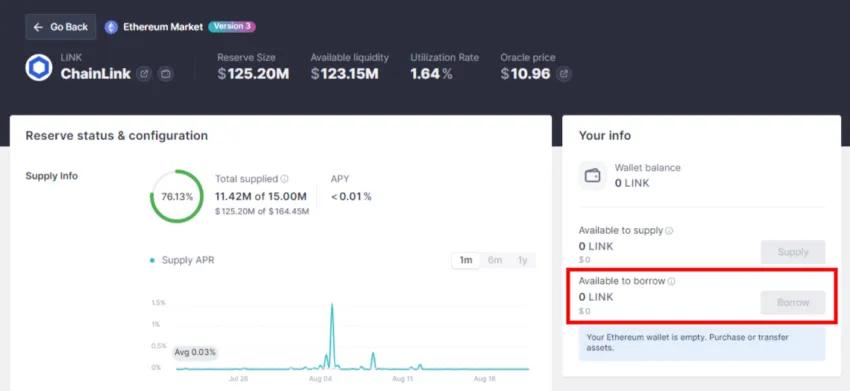Click the Version 3 badge
850x391 pixels.
click(x=232, y=27)
